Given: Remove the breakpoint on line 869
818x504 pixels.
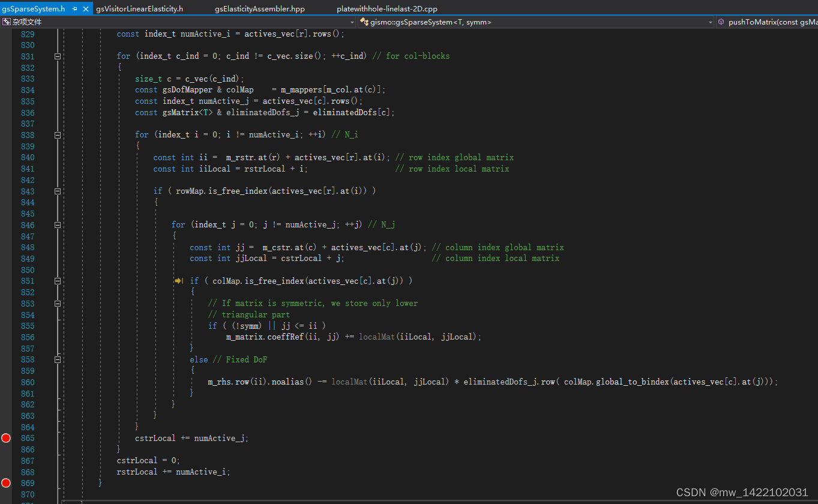Looking at the screenshot, I should click(6, 483).
